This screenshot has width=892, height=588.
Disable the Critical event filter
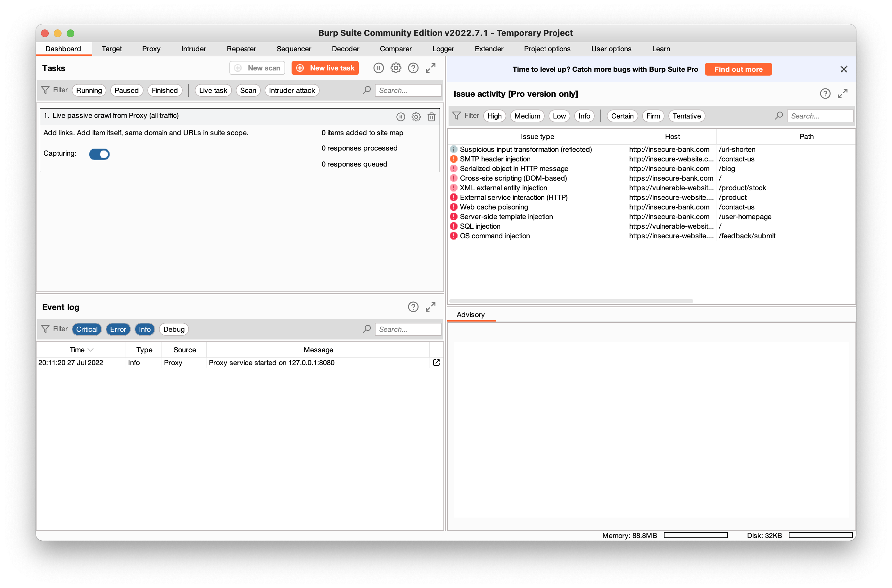coord(87,329)
